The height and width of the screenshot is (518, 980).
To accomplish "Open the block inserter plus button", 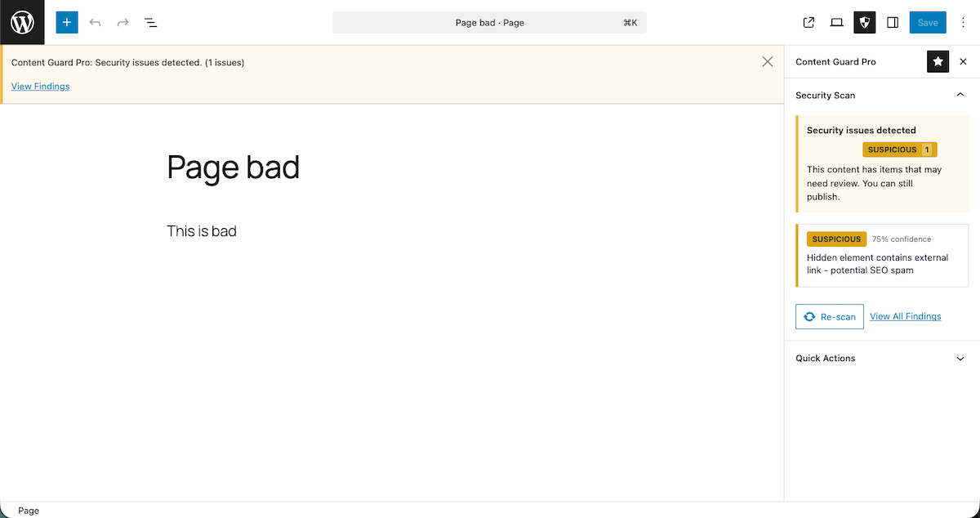I will [x=67, y=22].
